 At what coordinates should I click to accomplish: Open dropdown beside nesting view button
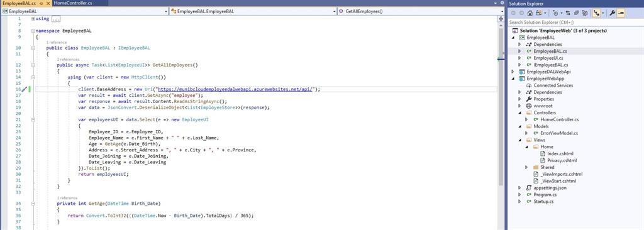pyautogui.click(x=603, y=13)
